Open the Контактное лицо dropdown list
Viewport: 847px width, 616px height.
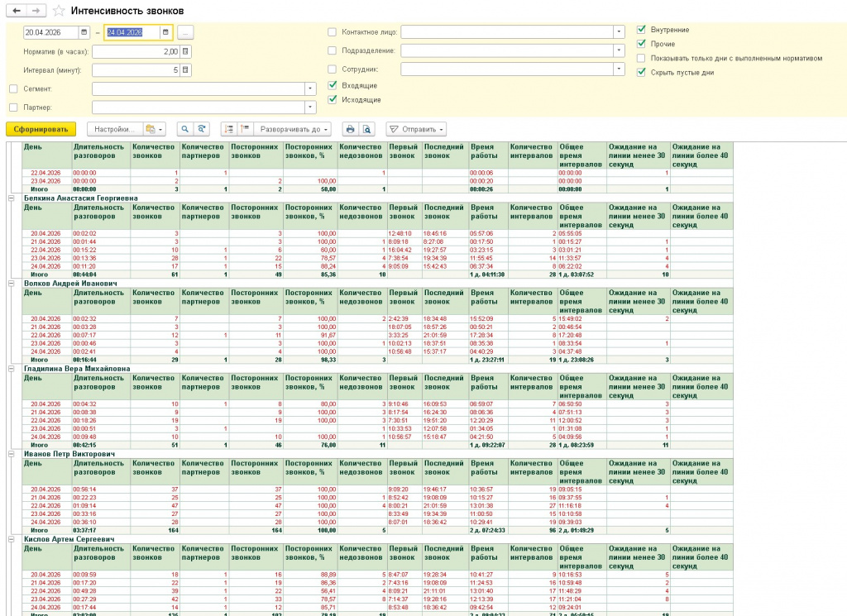pyautogui.click(x=619, y=32)
